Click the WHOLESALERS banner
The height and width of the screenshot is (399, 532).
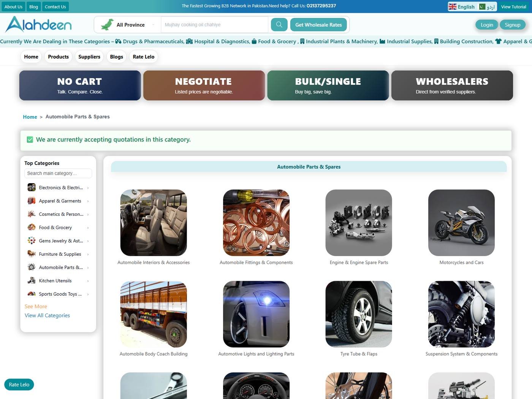452,85
